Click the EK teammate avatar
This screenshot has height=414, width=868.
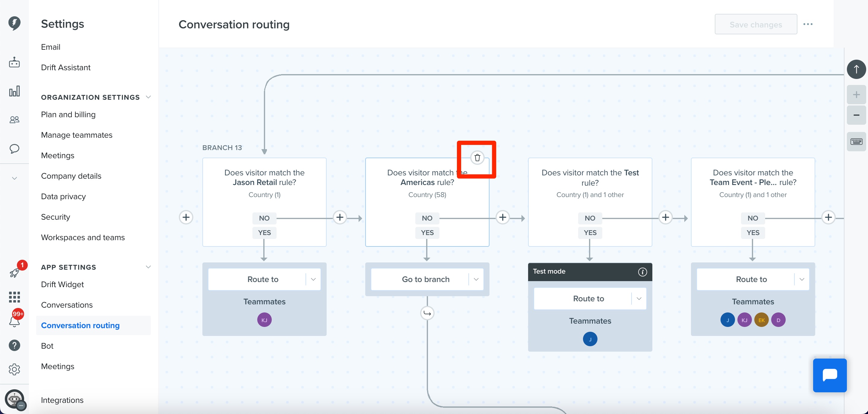tap(761, 320)
